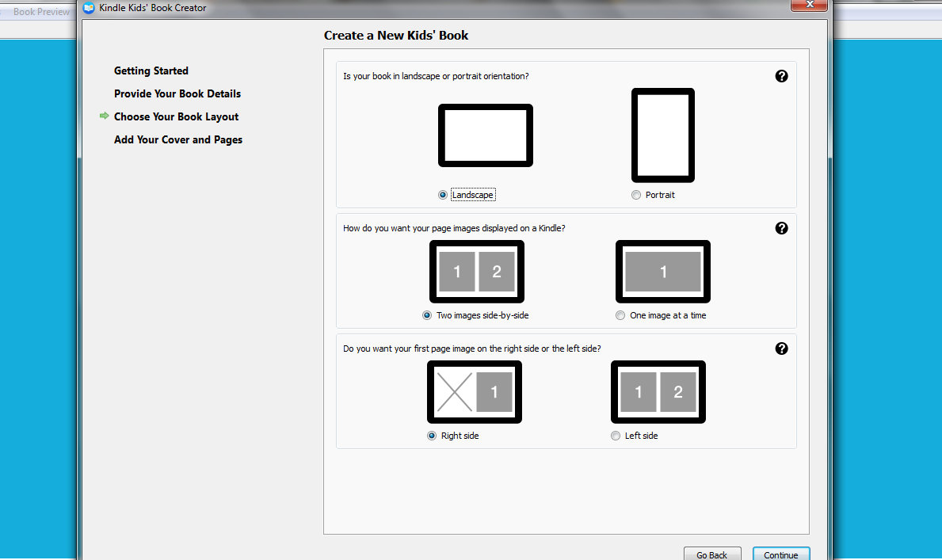Go to Getting Started step
This screenshot has width=942, height=560.
(151, 71)
